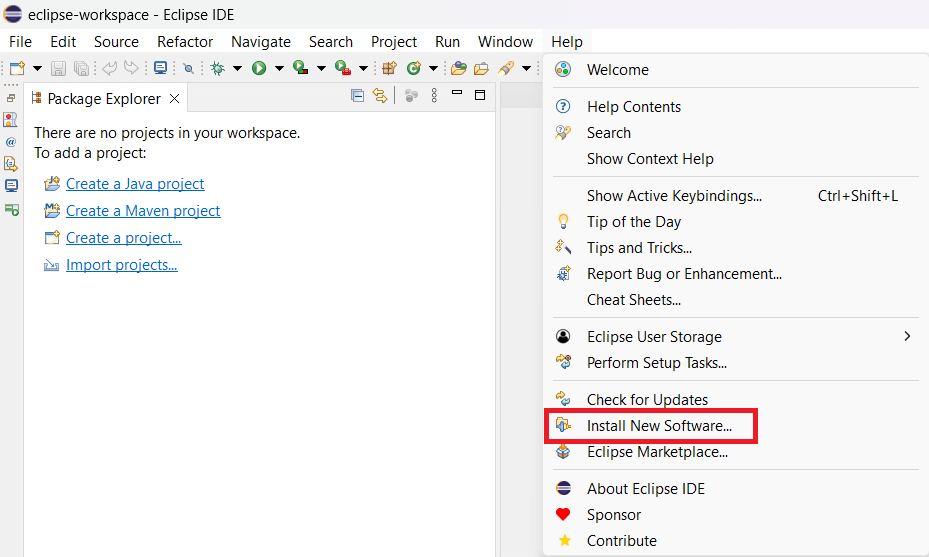Open the New wizard dropdown arrow
The image size is (929, 557).
pyautogui.click(x=37, y=69)
